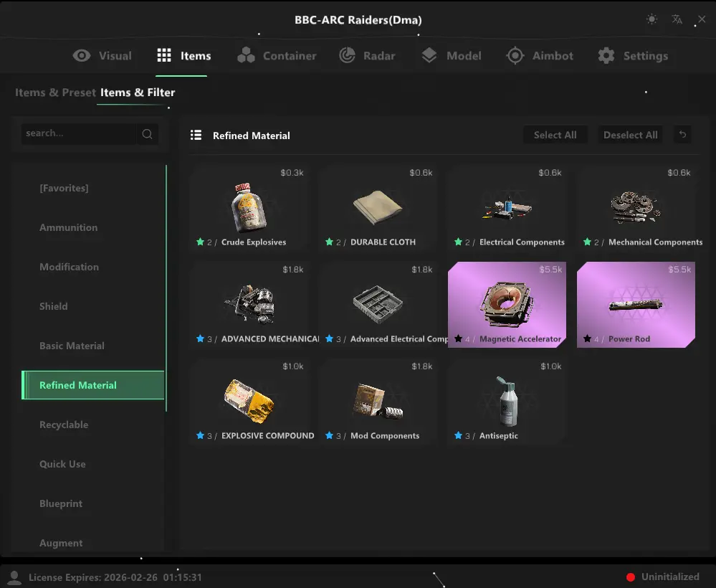This screenshot has height=588, width=716.
Task: Click the reset arrow beside Deselect All
Action: [x=682, y=135]
